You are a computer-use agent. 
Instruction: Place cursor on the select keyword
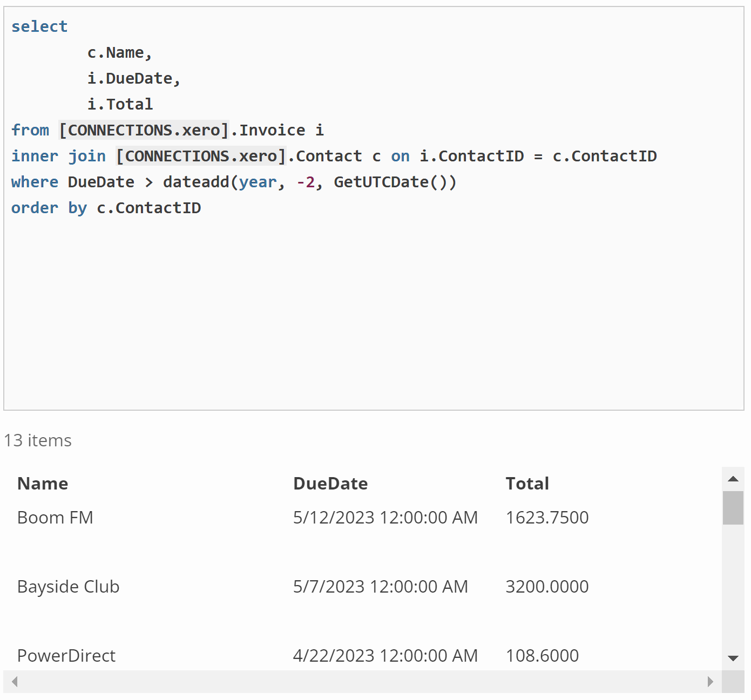[39, 26]
